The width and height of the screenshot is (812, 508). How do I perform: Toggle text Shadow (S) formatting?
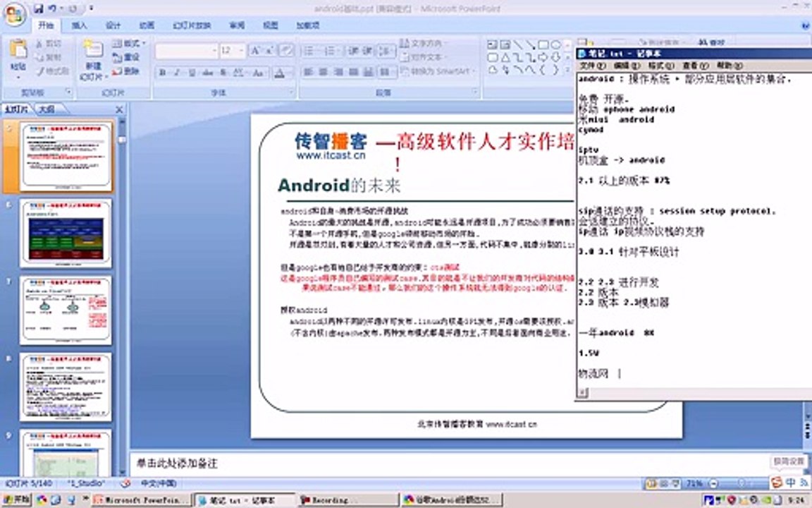pyautogui.click(x=223, y=73)
